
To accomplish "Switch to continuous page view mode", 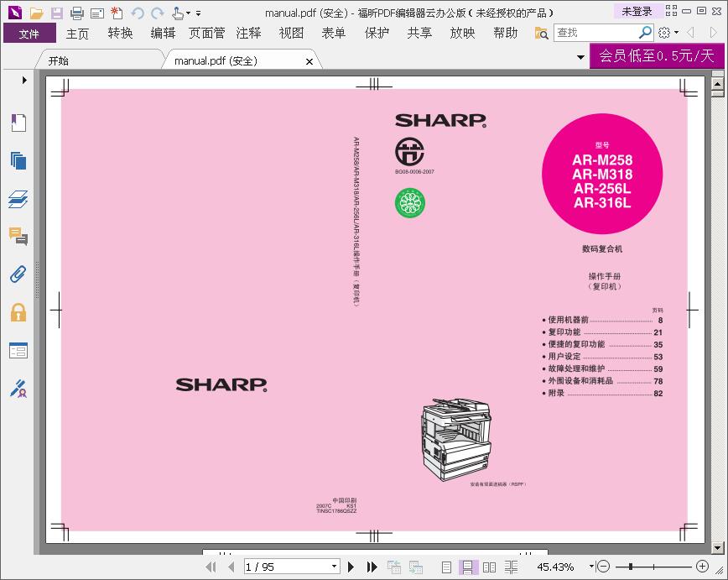I will click(x=467, y=567).
